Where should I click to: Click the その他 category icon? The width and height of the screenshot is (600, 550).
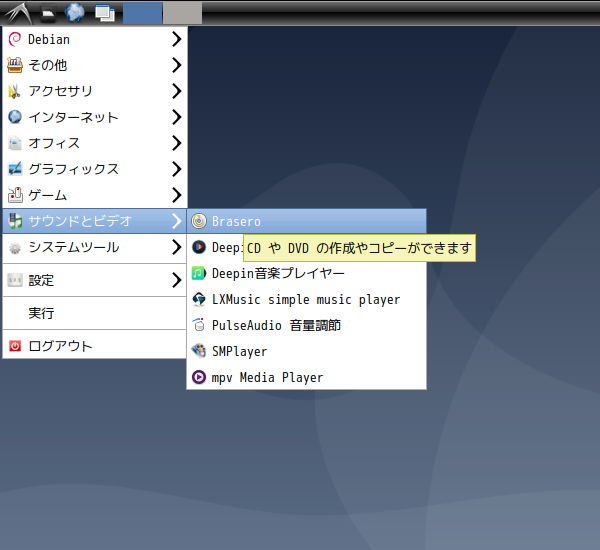coord(15,65)
